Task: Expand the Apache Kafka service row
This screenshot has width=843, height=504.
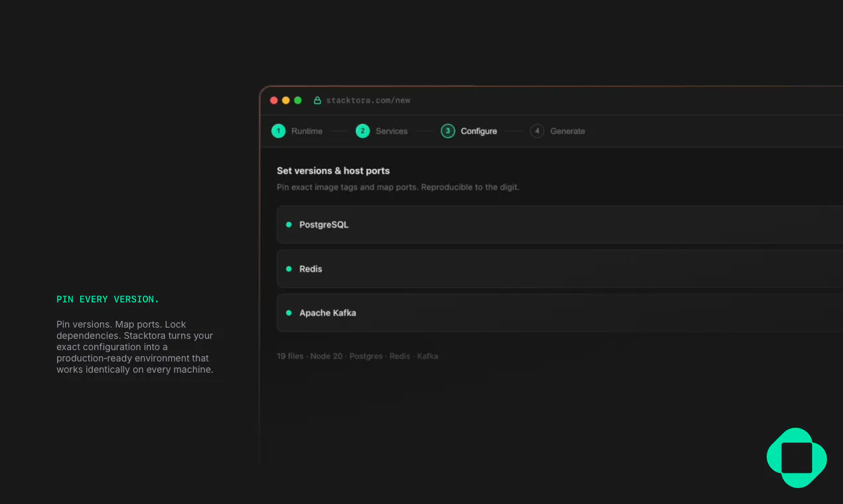Action: (560, 313)
